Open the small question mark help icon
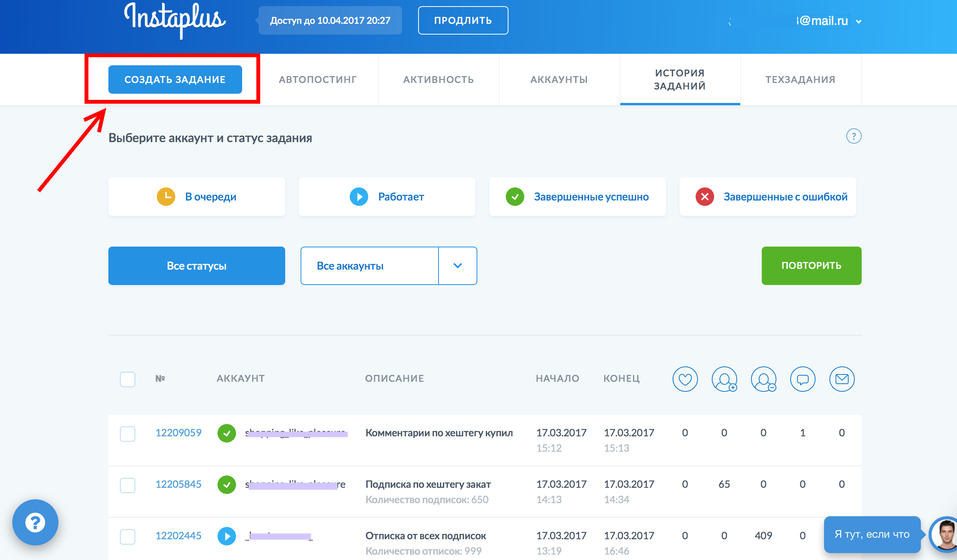The image size is (957, 560). (x=854, y=136)
